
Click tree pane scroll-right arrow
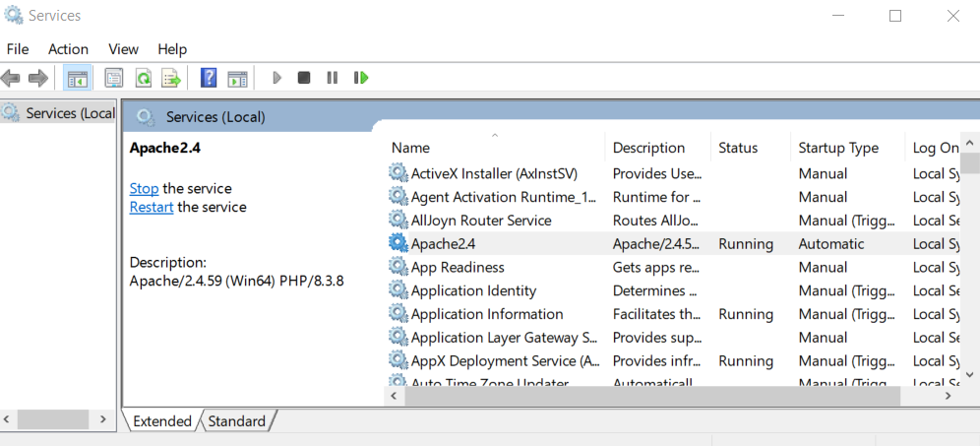coord(103,419)
